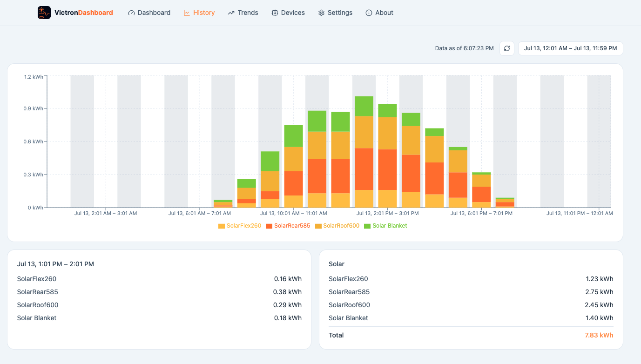Click the 1.2 kWh axis label
Screen dimensions: 641x364
[34, 76]
